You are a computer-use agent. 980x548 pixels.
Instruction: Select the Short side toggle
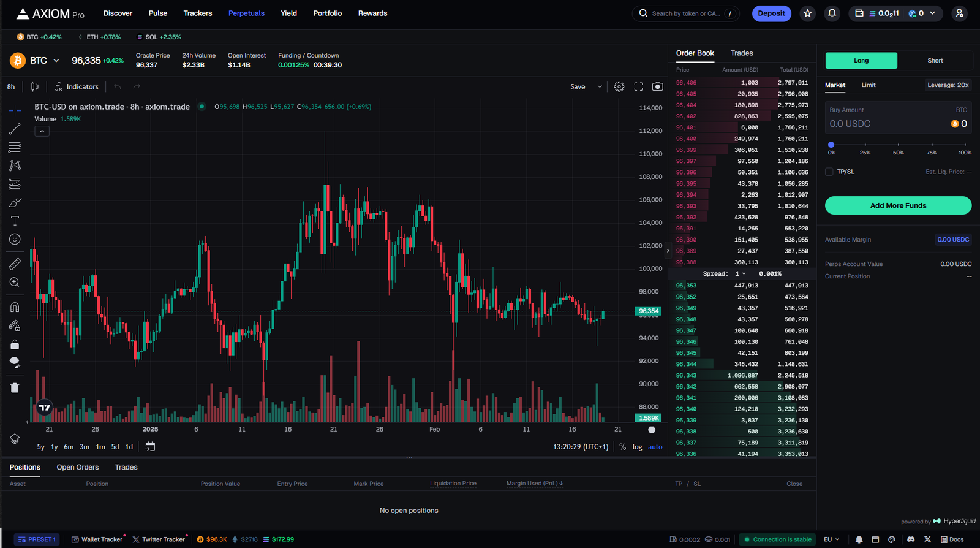pyautogui.click(x=935, y=60)
